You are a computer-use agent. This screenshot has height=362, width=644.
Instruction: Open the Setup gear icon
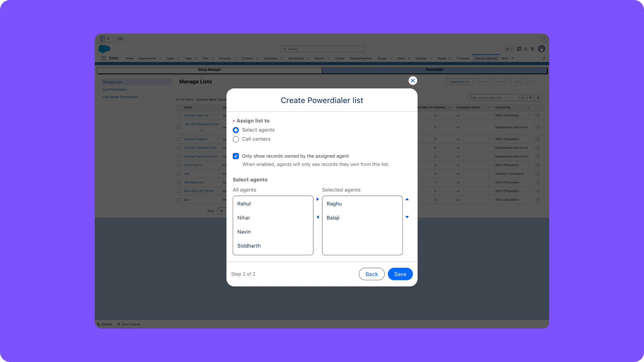point(525,49)
